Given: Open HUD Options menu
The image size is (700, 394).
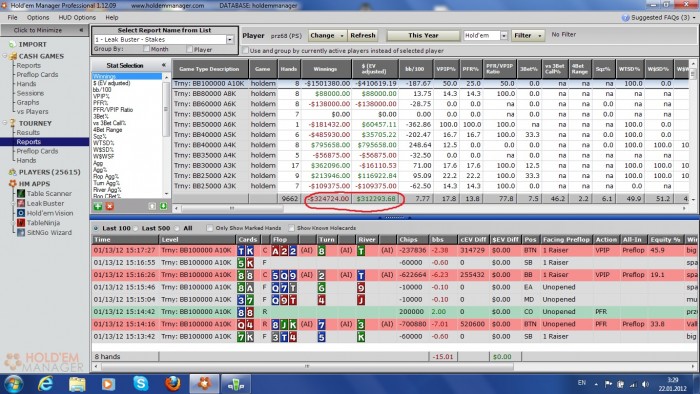Looking at the screenshot, I should [77, 17].
